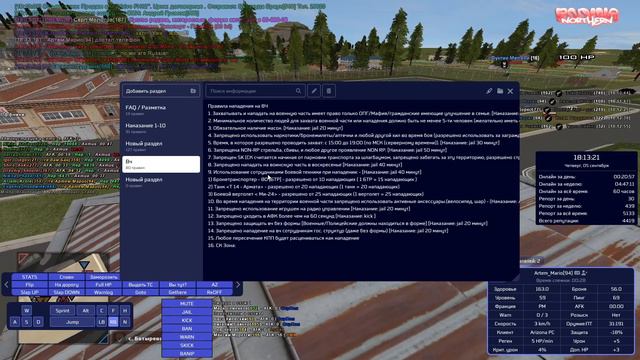Click the ReOFF button
This screenshot has height=360, width=640.
(x=215, y=292)
